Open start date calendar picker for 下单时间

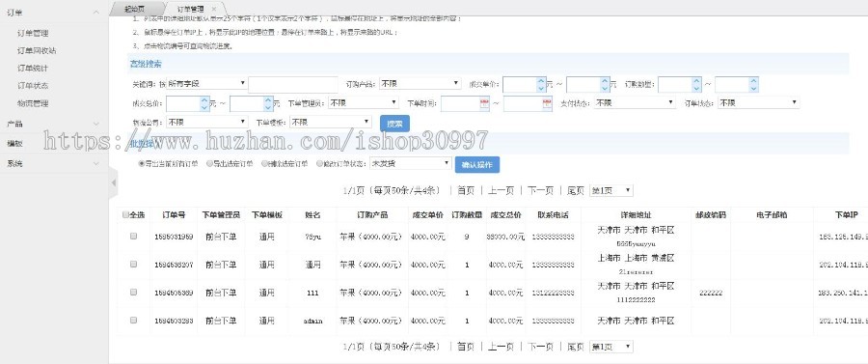[484, 103]
